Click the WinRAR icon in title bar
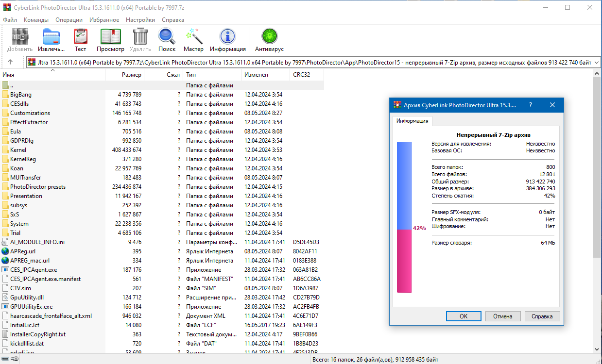The height and width of the screenshot is (364, 602). pyautogui.click(x=6, y=7)
